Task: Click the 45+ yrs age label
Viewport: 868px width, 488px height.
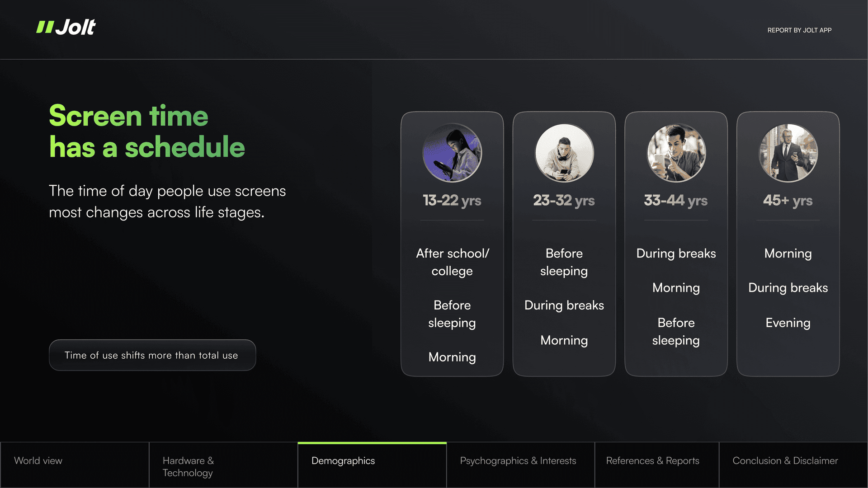Action: (x=788, y=200)
